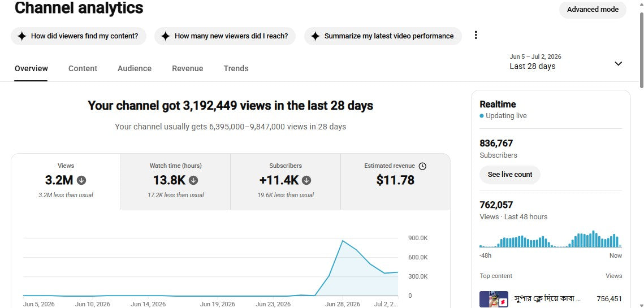Click the 'Jun 5 – Jul 2, 2026' date text
Image resolution: width=644 pixels, height=308 pixels.
(535, 57)
